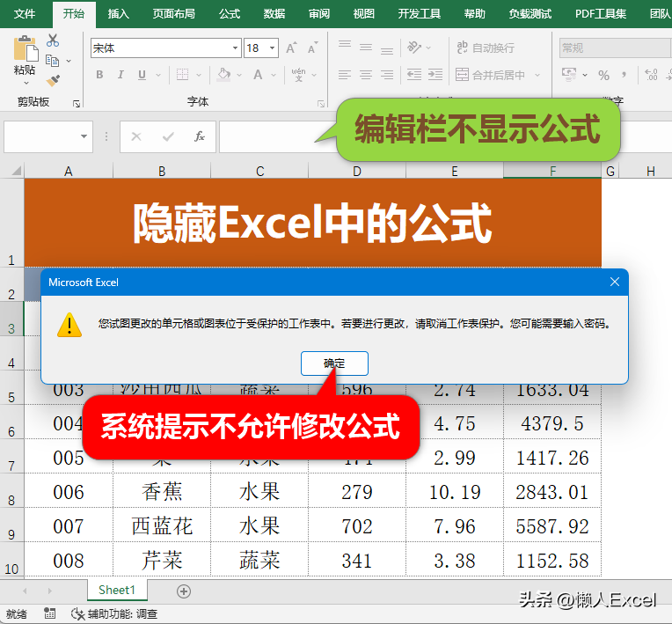Open the merge and center dropdown arrow
This screenshot has width=672, height=624.
537,75
